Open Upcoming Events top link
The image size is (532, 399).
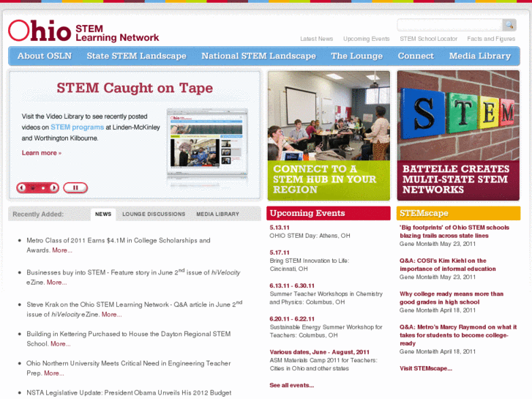(x=366, y=39)
